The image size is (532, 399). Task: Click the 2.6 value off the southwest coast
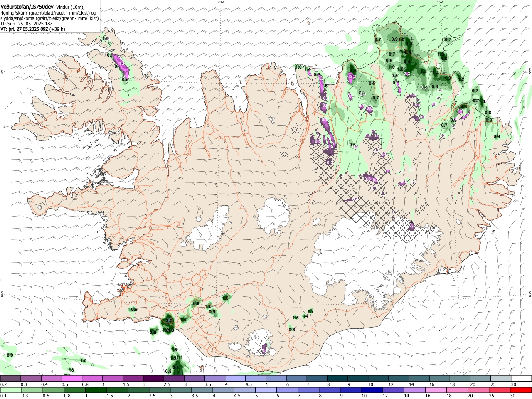pyautogui.click(x=153, y=332)
